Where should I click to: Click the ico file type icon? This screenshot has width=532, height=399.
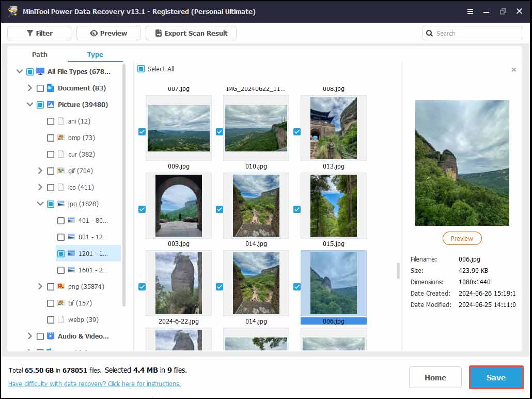(x=61, y=188)
